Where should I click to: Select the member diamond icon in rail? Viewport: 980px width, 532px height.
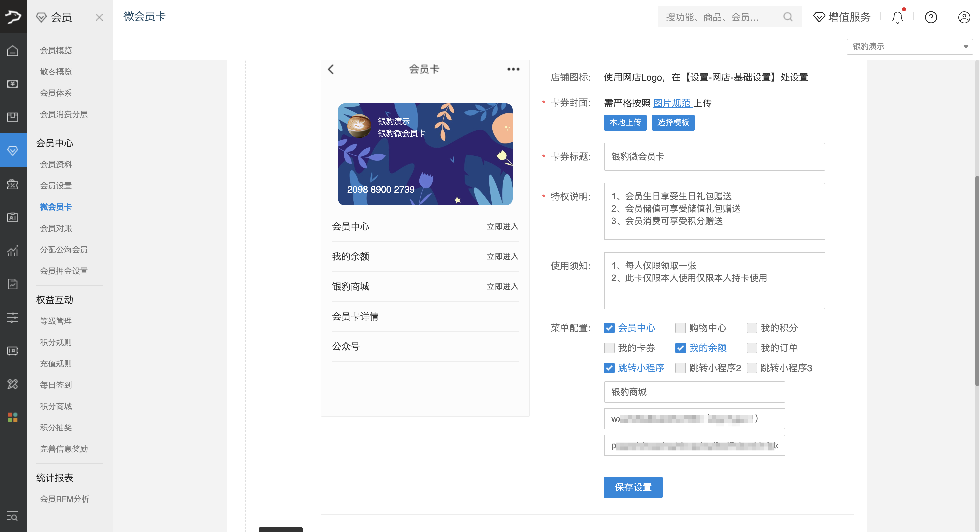13,150
